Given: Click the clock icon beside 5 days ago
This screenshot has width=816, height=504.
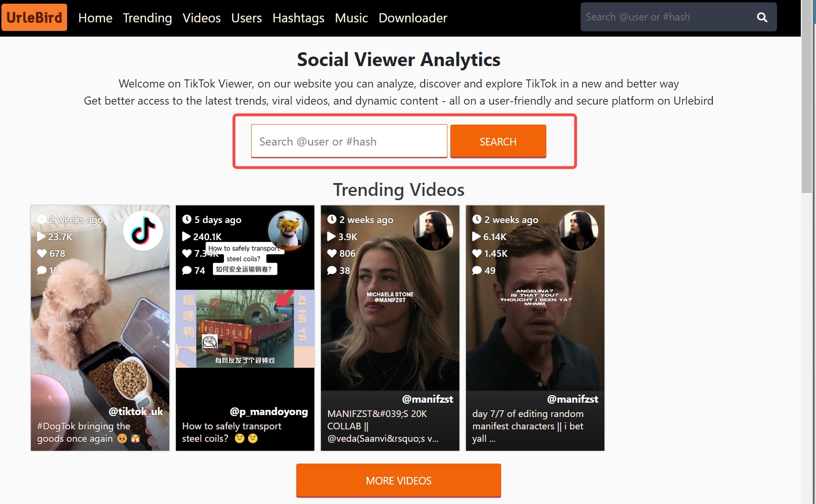Looking at the screenshot, I should 187,219.
